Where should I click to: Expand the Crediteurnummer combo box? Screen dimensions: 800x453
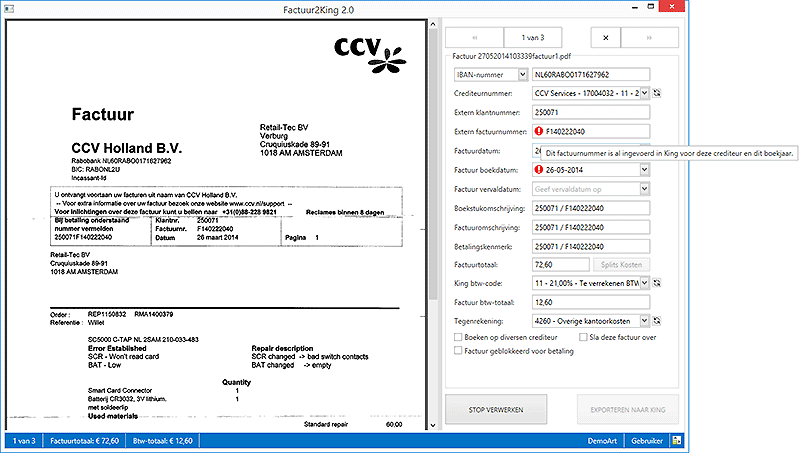tap(644, 93)
